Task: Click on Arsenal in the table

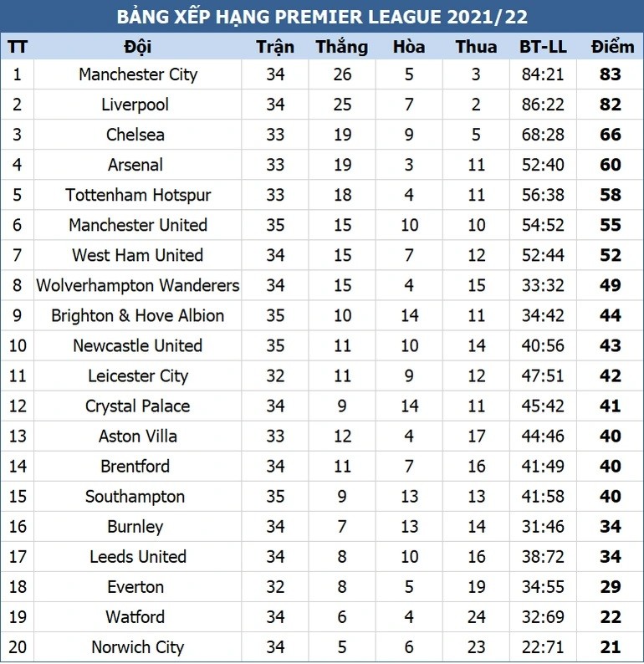Action: point(135,165)
